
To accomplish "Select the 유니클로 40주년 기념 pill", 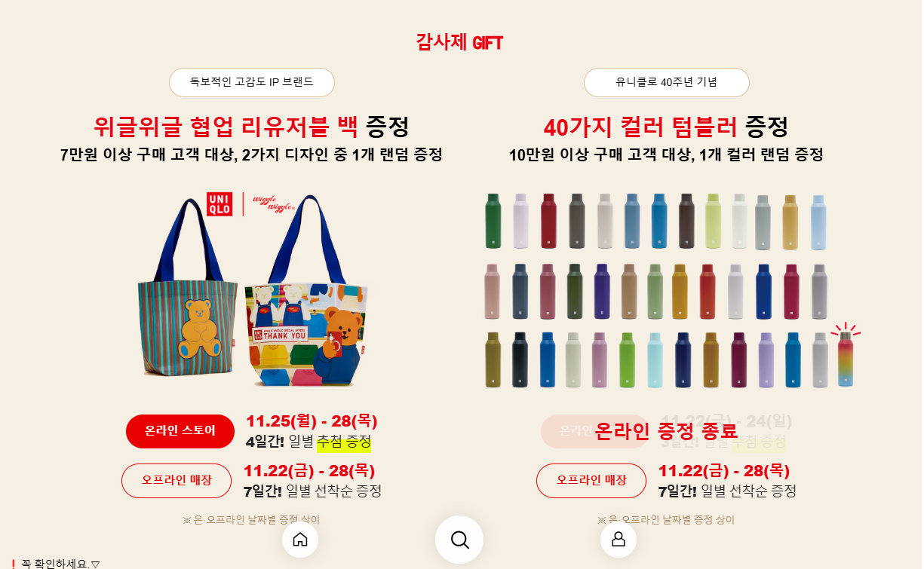I will tap(667, 82).
